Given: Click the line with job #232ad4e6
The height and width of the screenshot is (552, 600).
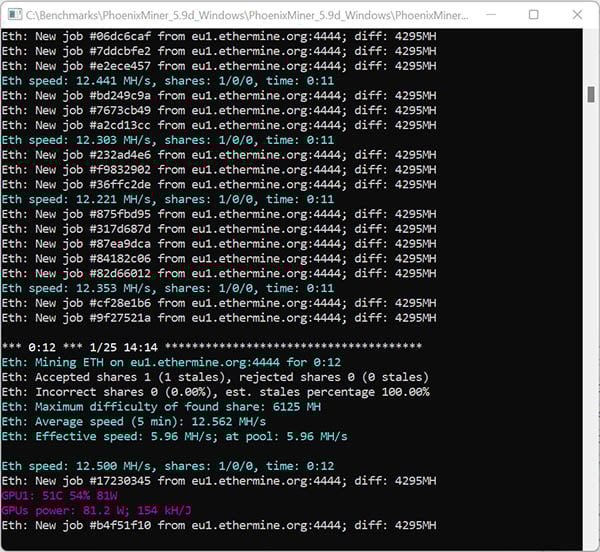Looking at the screenshot, I should (219, 155).
